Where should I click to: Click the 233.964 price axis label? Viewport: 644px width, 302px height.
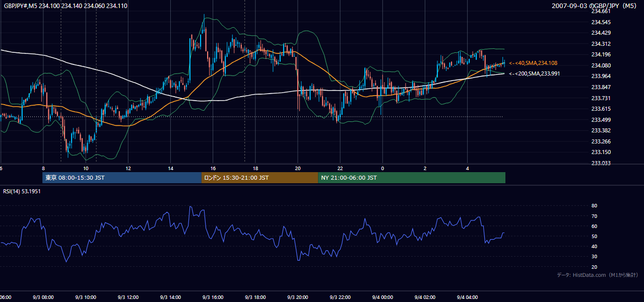coord(601,76)
